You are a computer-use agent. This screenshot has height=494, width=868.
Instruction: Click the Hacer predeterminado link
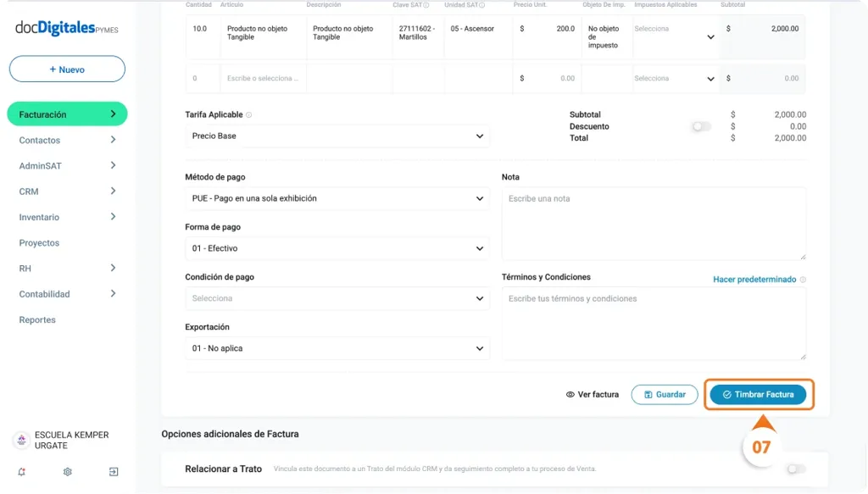point(754,280)
